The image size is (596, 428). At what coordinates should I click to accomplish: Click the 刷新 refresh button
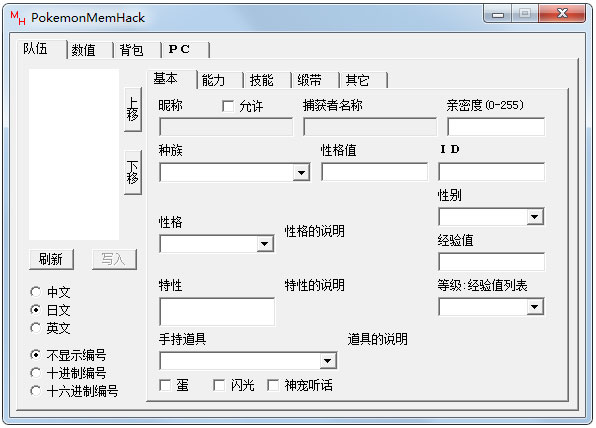tap(51, 259)
